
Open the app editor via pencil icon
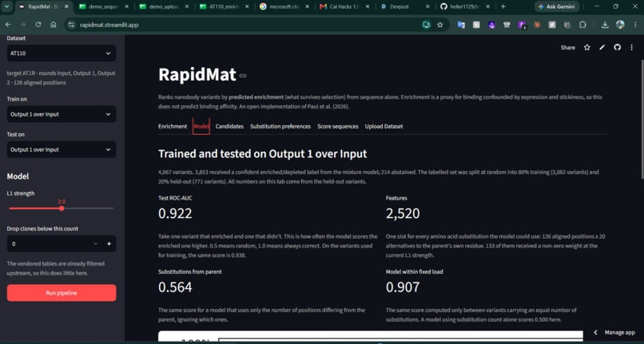point(602,48)
